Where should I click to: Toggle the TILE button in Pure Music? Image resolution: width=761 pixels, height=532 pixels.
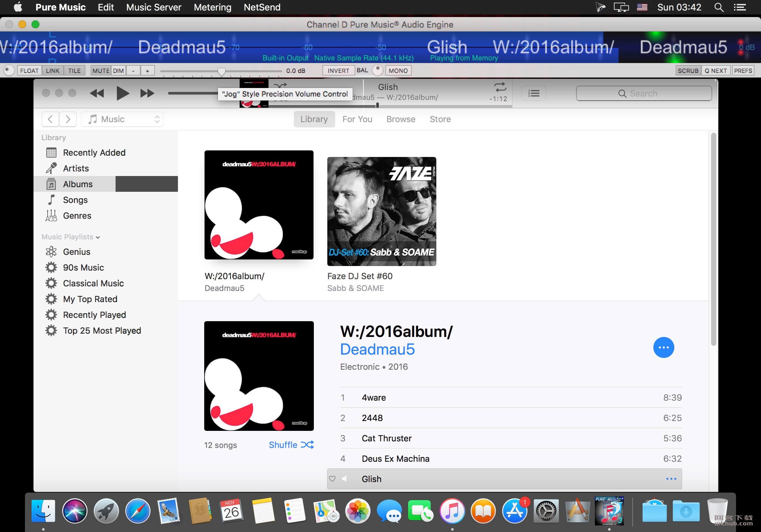pyautogui.click(x=74, y=71)
